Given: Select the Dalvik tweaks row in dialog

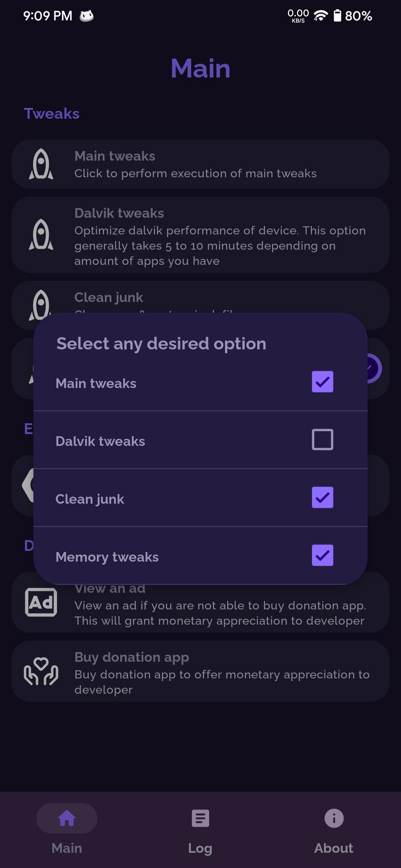Looking at the screenshot, I should click(x=200, y=440).
